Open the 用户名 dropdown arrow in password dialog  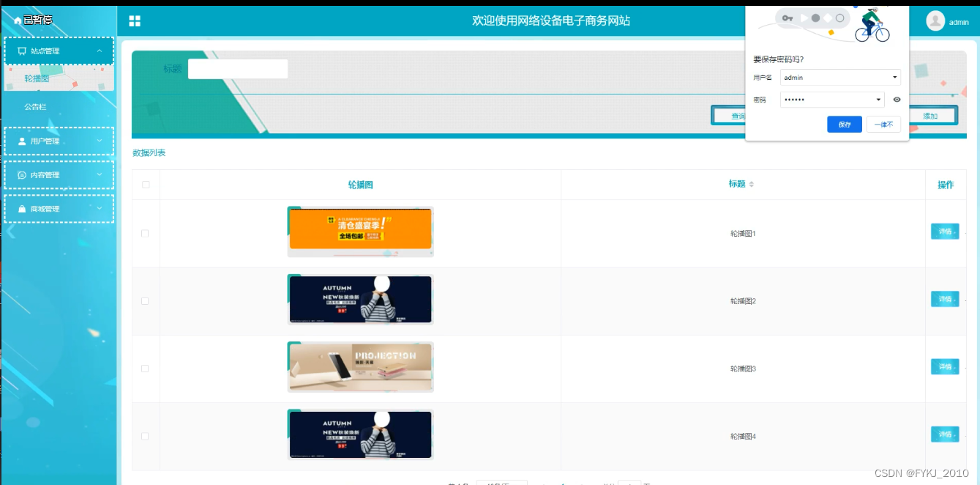click(894, 77)
